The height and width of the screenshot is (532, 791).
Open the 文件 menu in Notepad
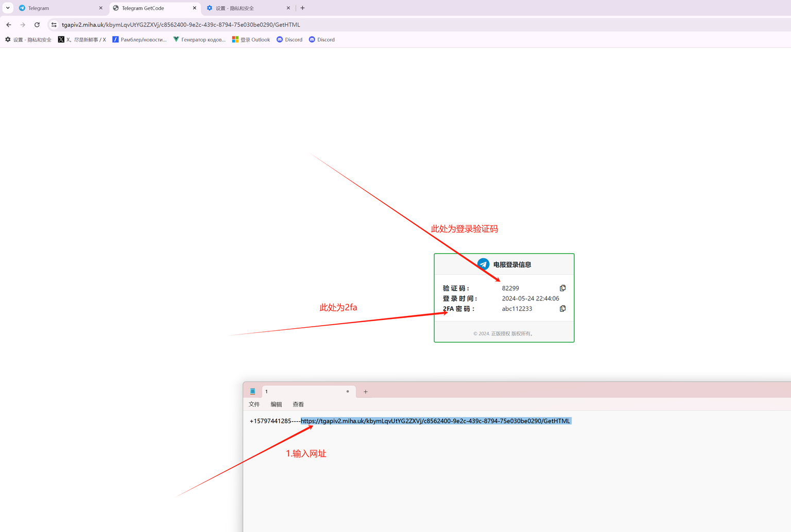(254, 404)
